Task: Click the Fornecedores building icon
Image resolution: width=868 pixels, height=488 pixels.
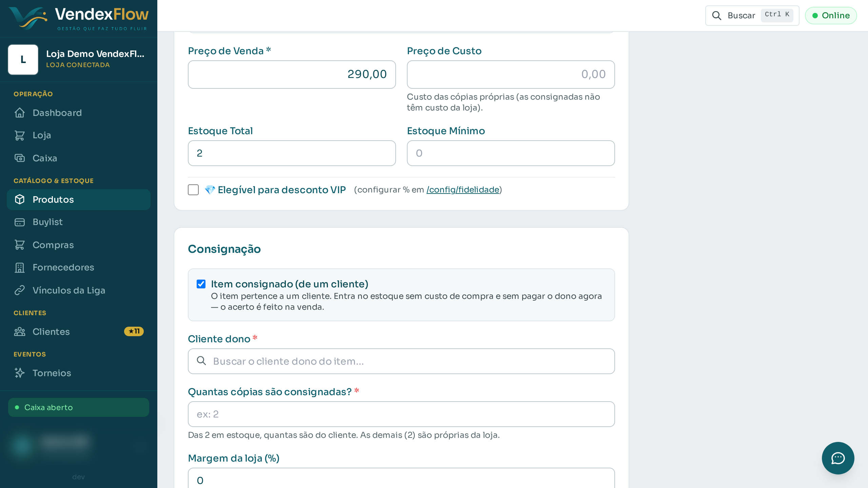Action: click(x=20, y=267)
